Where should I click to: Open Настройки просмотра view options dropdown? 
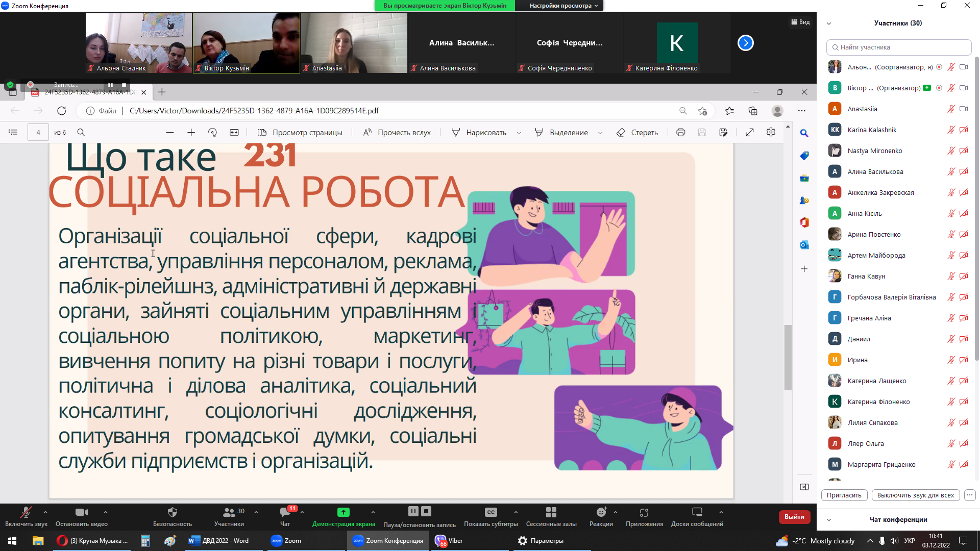click(563, 6)
